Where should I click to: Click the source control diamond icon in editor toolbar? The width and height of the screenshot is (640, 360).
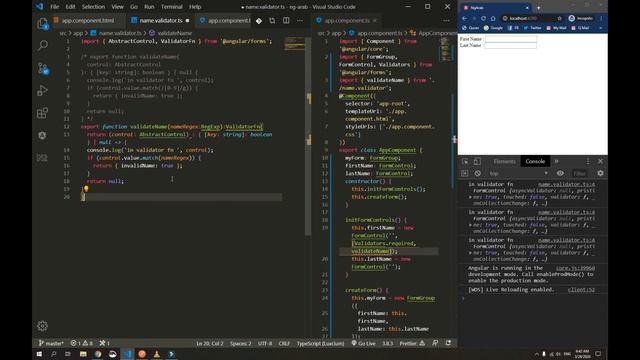click(259, 20)
